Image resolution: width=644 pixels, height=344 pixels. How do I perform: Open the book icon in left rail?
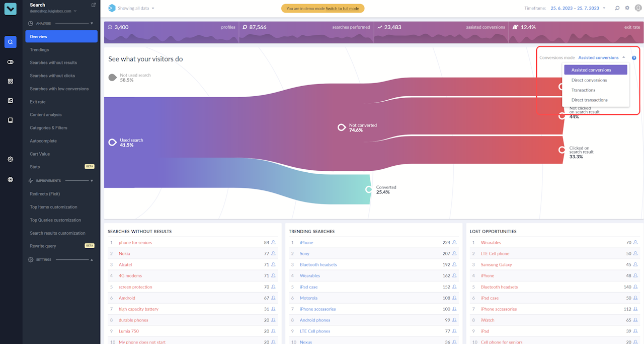coord(11,120)
